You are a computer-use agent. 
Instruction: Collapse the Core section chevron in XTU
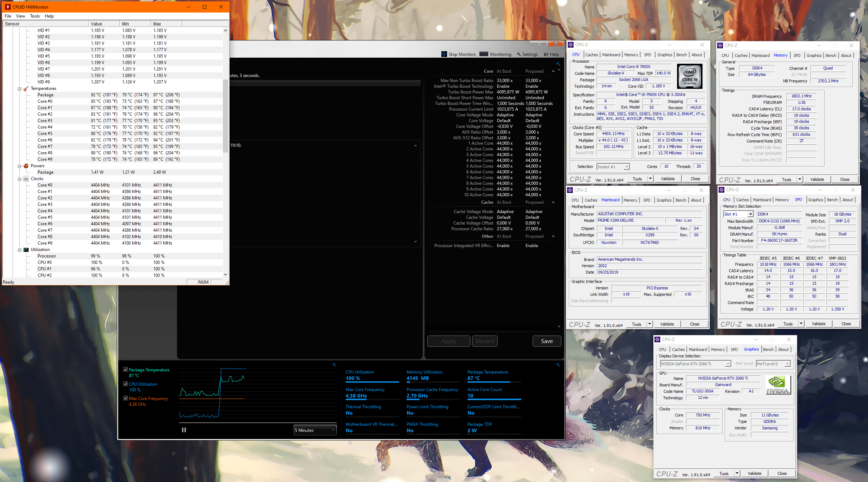pyautogui.click(x=553, y=71)
